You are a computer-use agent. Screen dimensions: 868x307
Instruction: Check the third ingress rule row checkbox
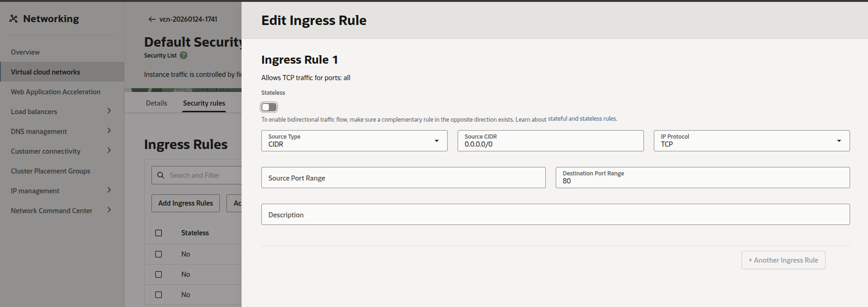click(159, 295)
